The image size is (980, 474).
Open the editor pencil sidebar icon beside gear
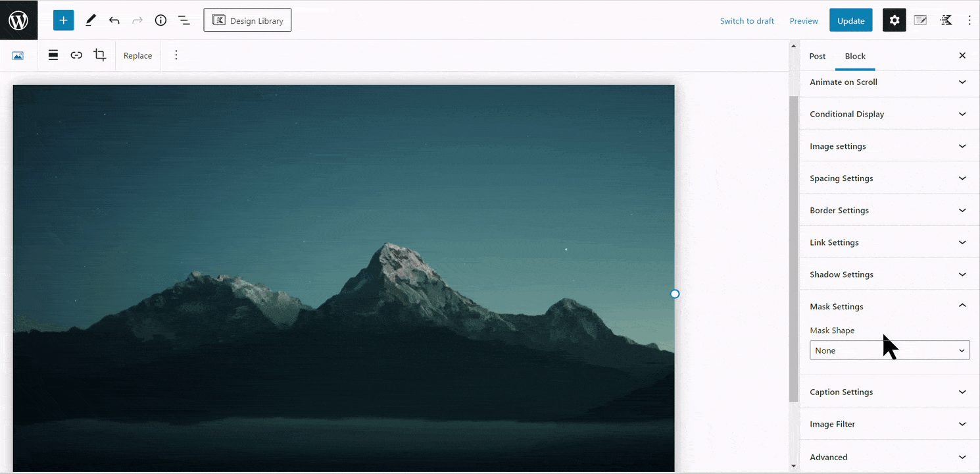pos(921,20)
